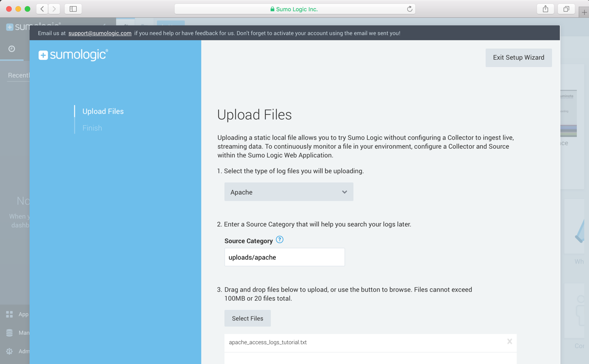
Task: Open a new tab with plus icon
Action: (x=584, y=13)
